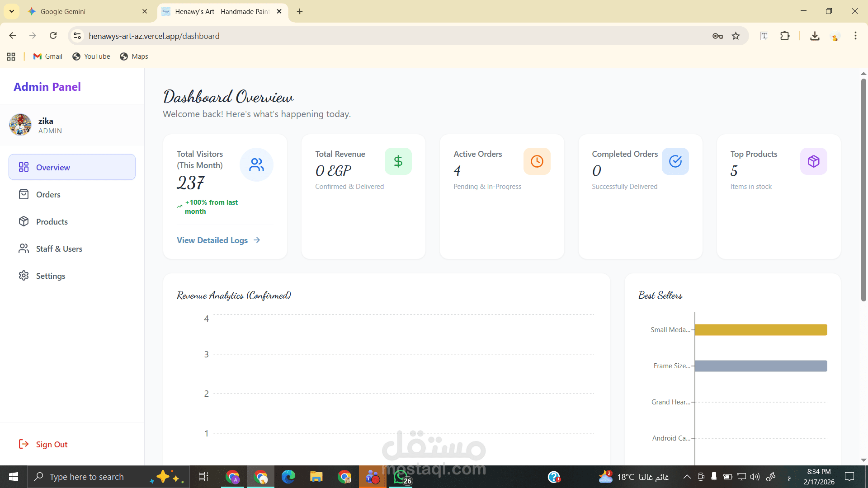Open Settings from the sidebar

[50, 276]
